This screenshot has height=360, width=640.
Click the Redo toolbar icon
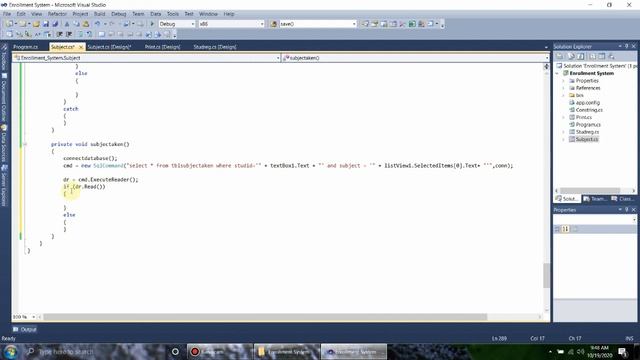tap(112, 24)
